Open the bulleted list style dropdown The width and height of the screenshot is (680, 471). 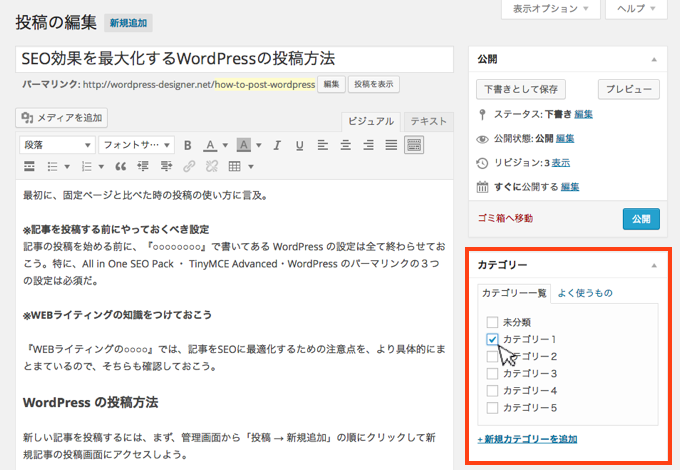tap(67, 167)
